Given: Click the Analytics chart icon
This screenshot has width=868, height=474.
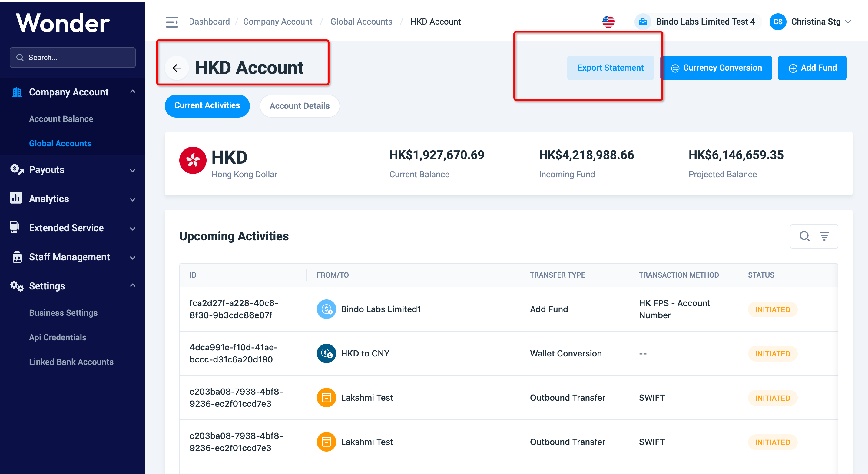Looking at the screenshot, I should [16, 198].
